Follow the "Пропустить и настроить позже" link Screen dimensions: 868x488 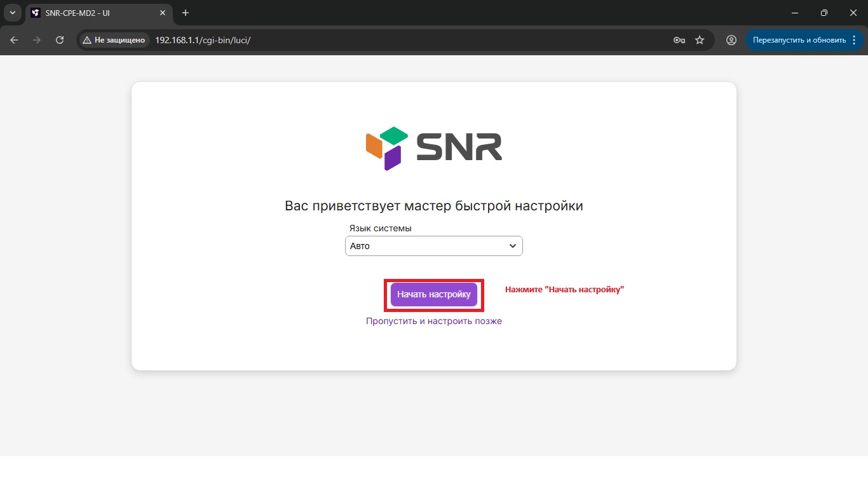(434, 321)
